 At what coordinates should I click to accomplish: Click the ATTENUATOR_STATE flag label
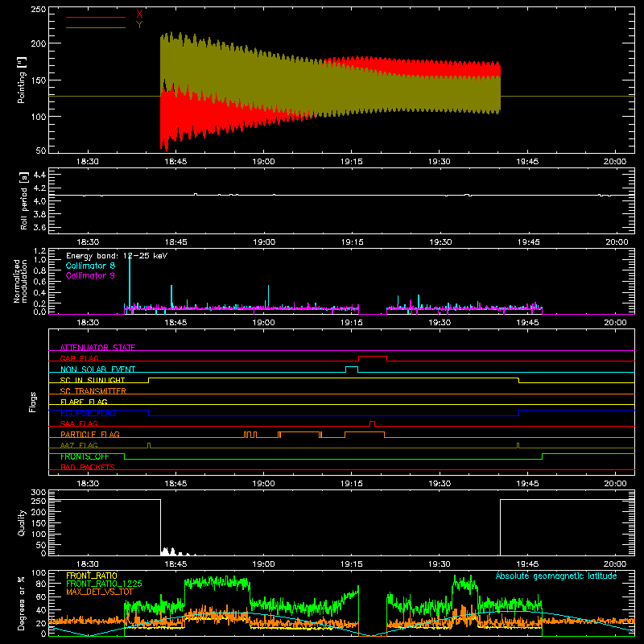tap(97, 348)
